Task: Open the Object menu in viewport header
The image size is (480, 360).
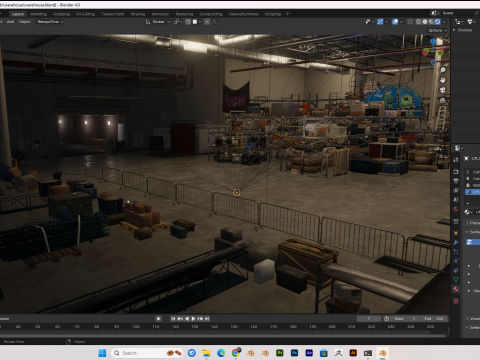Action: (x=24, y=22)
